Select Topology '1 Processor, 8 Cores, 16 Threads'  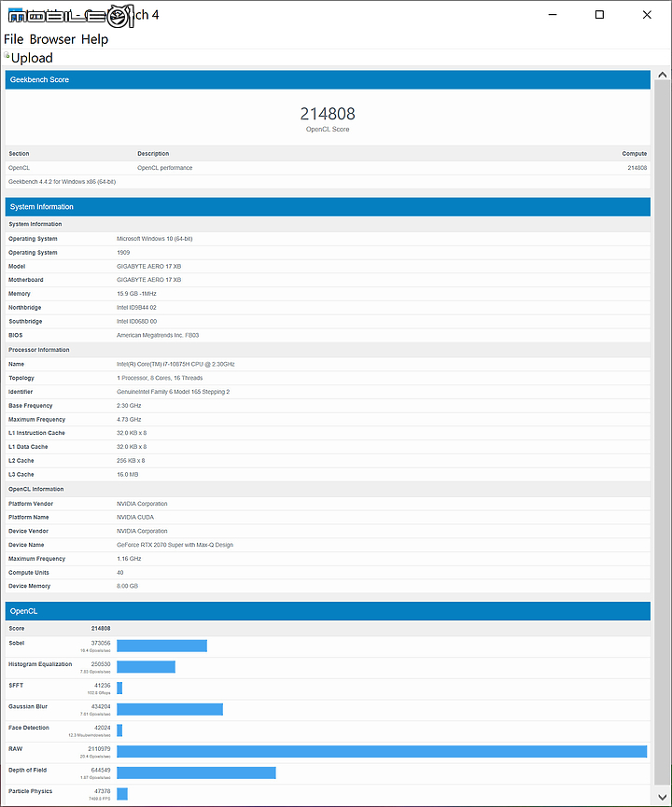coord(160,378)
